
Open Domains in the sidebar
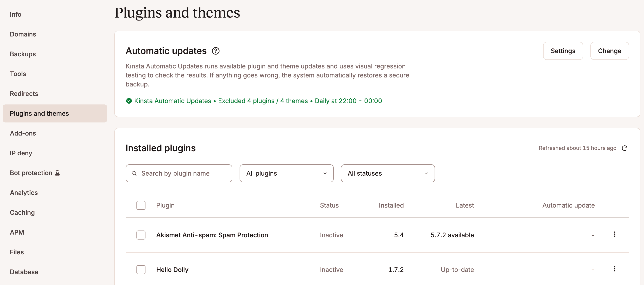[x=23, y=34]
